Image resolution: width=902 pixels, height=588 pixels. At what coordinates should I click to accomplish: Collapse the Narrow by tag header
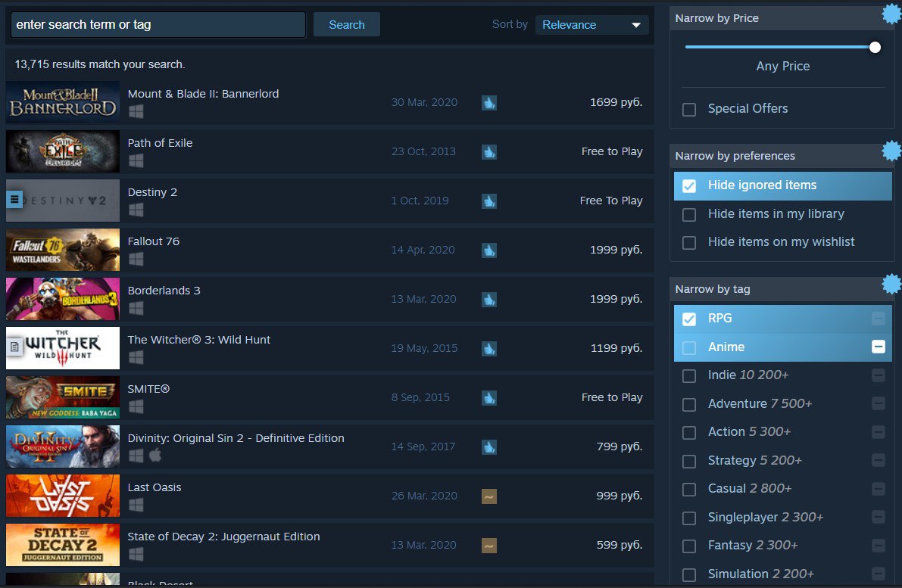pyautogui.click(x=782, y=289)
